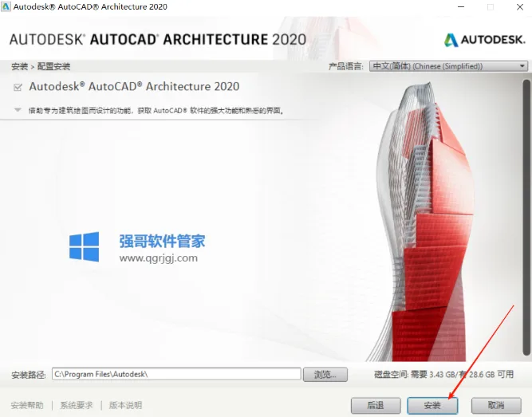Click the 取消 cancel button

[496, 405]
